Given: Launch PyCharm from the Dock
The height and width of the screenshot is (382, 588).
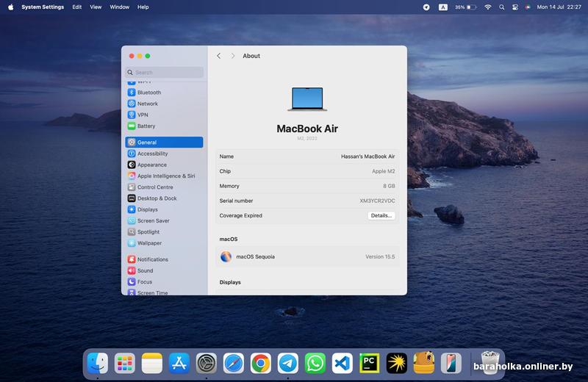Looking at the screenshot, I should pos(370,363).
